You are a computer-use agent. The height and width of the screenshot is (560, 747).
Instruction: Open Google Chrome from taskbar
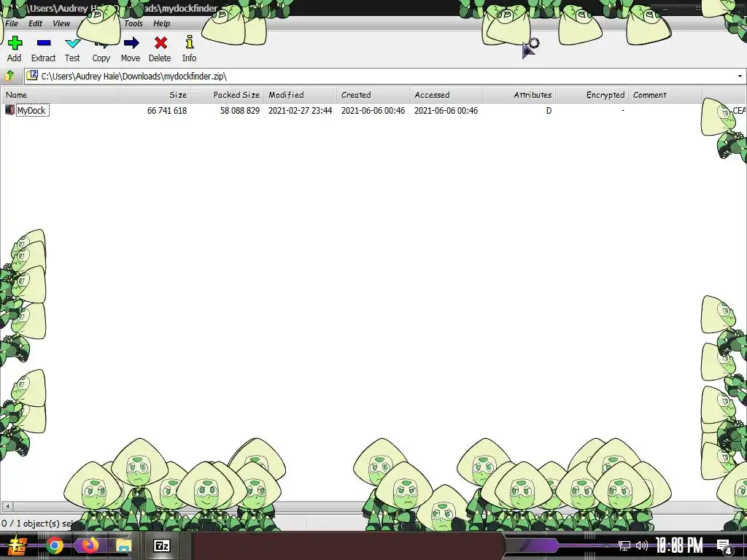click(x=55, y=545)
